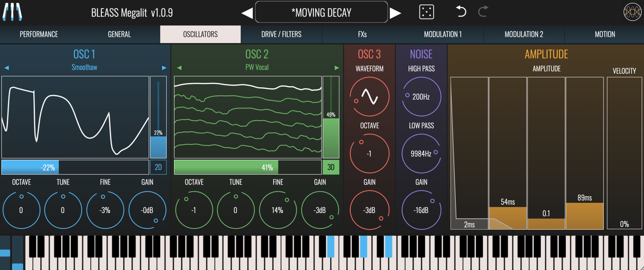Screen dimensions: 644x270
Task: Click the randomize dice icon
Action: click(x=426, y=12)
